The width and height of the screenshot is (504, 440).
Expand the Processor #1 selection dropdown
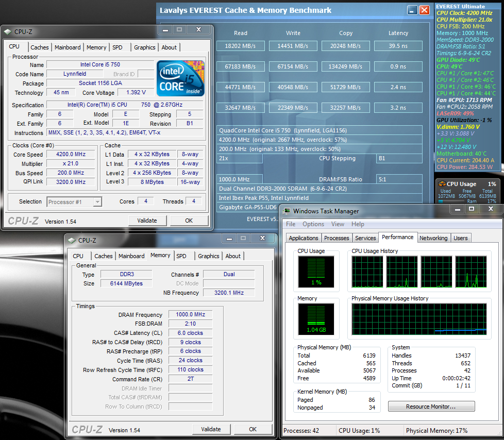click(x=97, y=202)
